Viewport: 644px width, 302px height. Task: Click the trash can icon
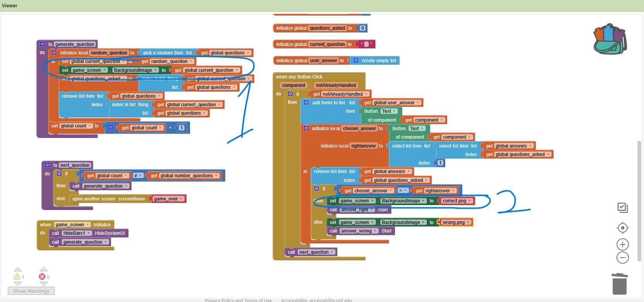[x=619, y=284]
